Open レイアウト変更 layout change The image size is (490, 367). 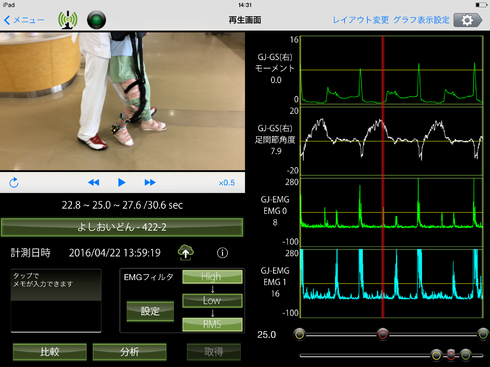click(361, 20)
